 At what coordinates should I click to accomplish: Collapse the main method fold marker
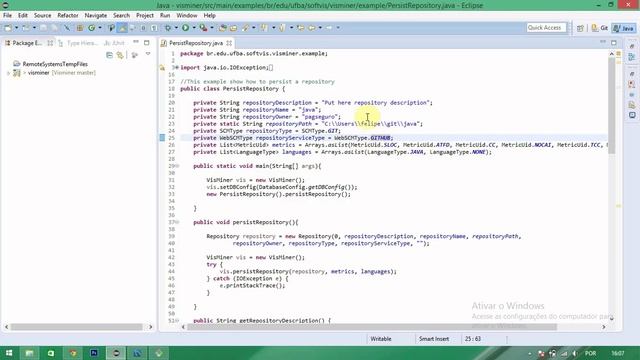(177, 166)
